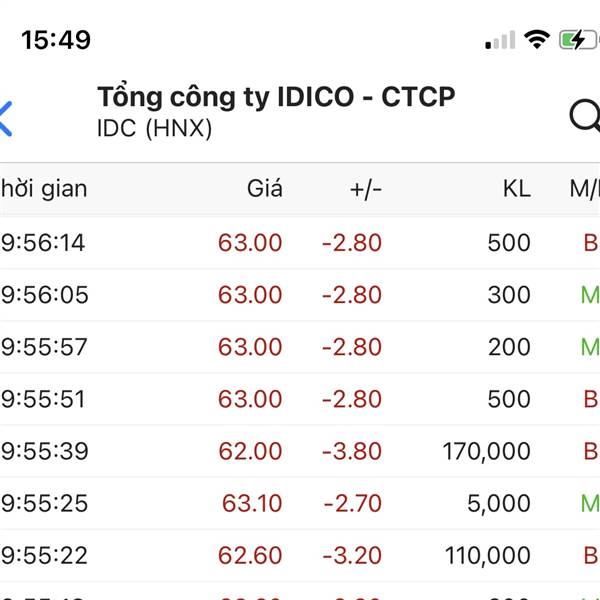
Task: Select the 9:56:14 trade row
Action: pos(300,243)
